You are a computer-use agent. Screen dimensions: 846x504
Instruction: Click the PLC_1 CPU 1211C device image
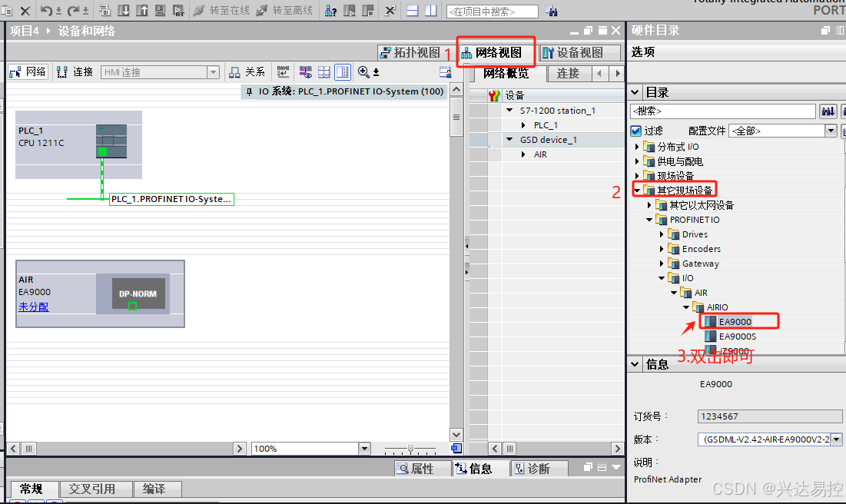(111, 141)
